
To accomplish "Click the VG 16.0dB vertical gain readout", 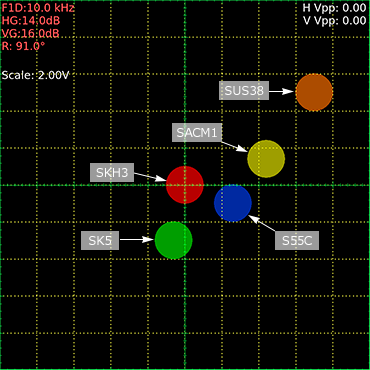I will pos(31,33).
